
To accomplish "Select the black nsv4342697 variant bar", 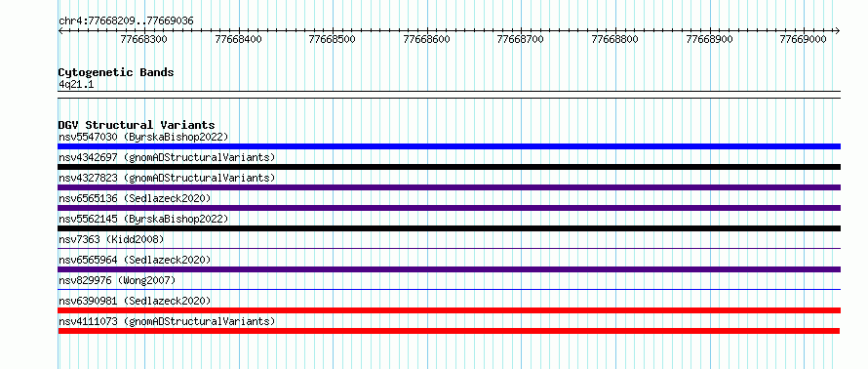I will tap(449, 167).
